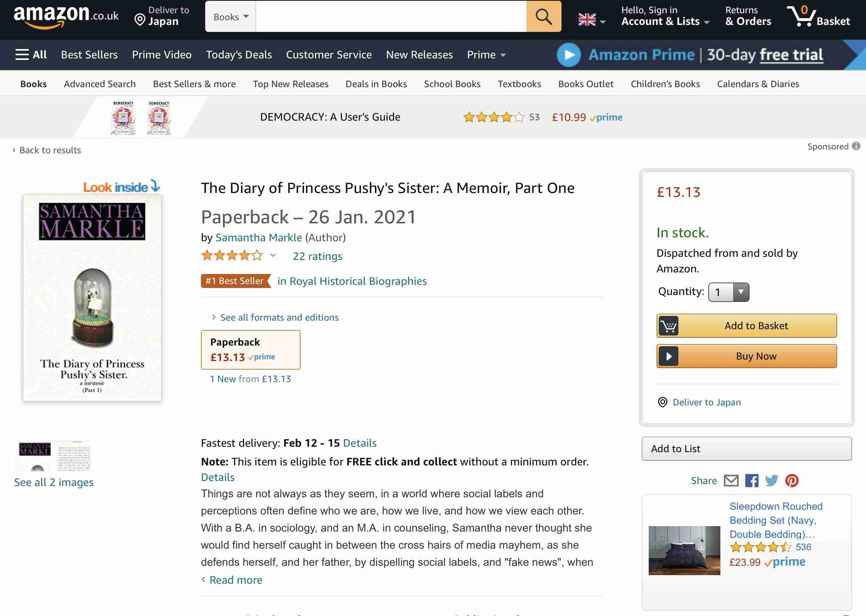Screen dimensions: 866x616
Task: Open the 22 ratings link
Action: (317, 256)
